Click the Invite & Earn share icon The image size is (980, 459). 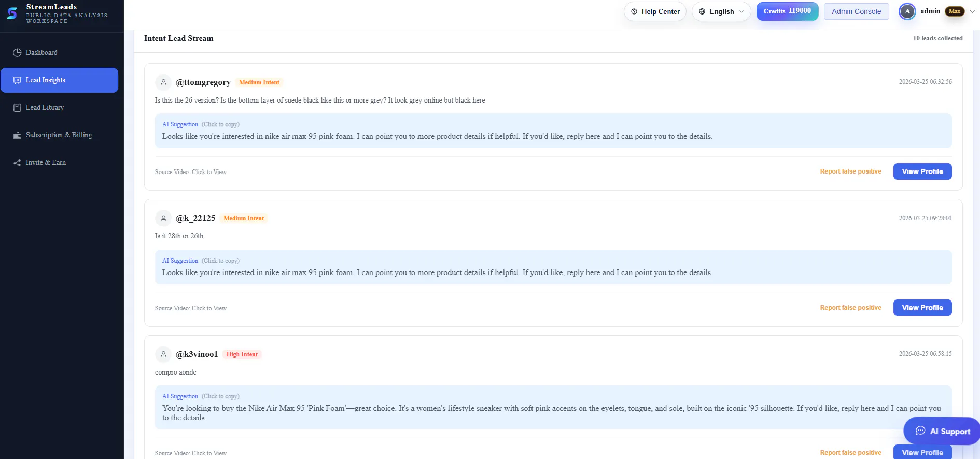(17, 163)
